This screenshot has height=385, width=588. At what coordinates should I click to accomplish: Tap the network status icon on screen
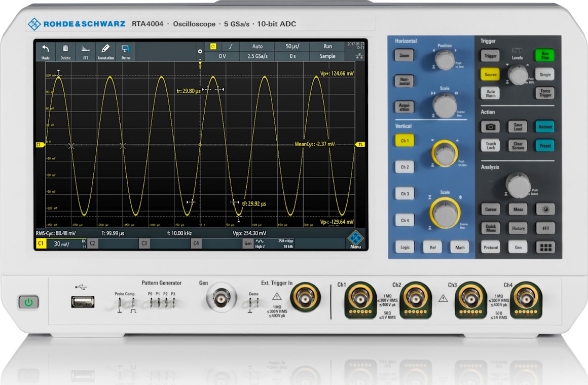coord(359,56)
